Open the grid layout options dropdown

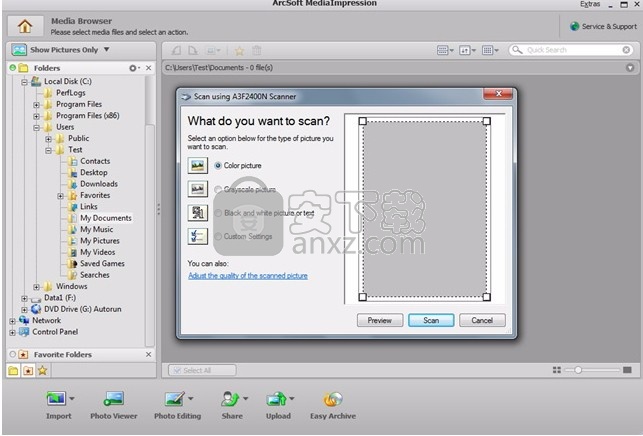490,50
